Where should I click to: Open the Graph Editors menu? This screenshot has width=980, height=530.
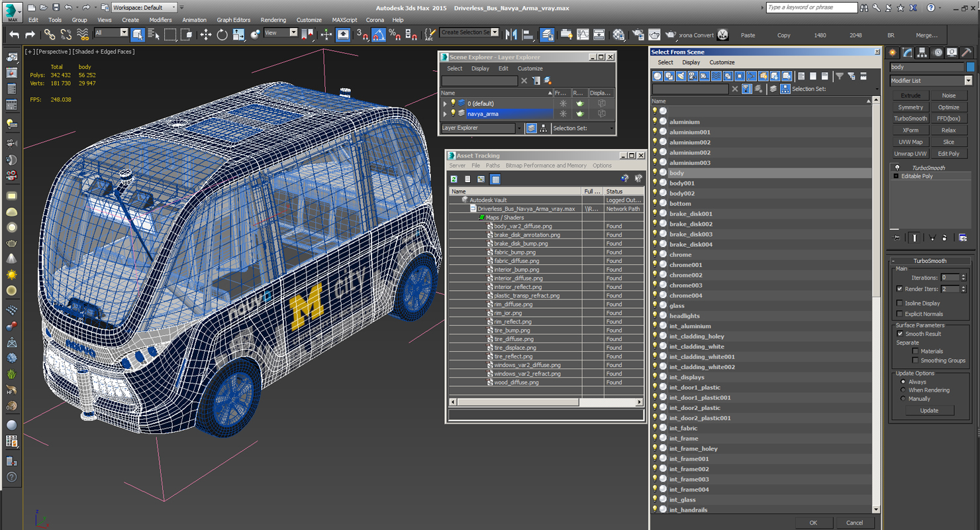[233, 20]
